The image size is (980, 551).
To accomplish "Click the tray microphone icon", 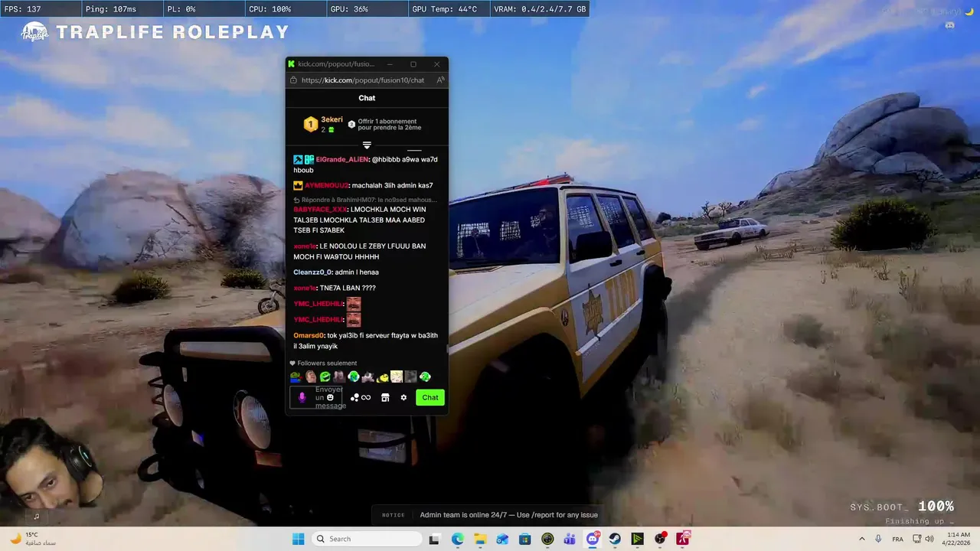I will [878, 539].
